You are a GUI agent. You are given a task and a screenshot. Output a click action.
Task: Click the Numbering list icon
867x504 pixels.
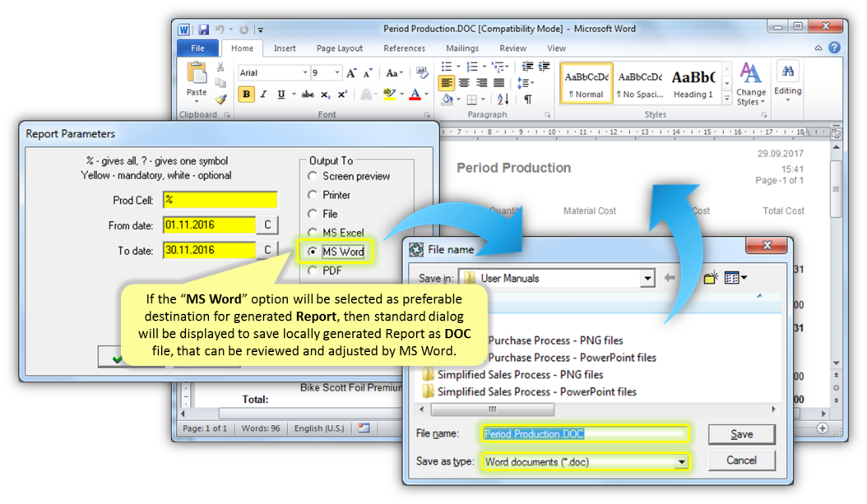(471, 67)
